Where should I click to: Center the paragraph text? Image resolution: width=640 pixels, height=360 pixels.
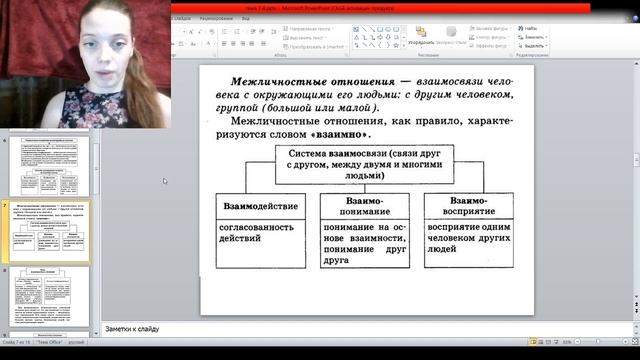click(233, 43)
